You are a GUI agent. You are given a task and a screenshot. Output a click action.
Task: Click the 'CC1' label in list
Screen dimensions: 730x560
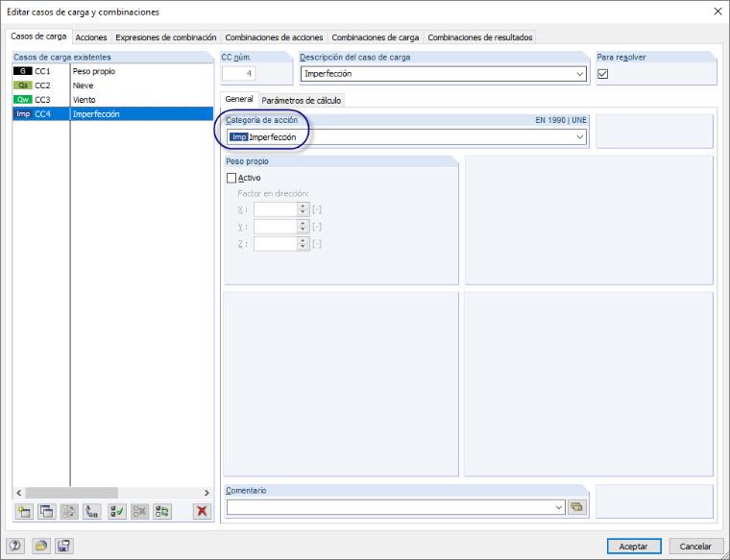pos(42,71)
